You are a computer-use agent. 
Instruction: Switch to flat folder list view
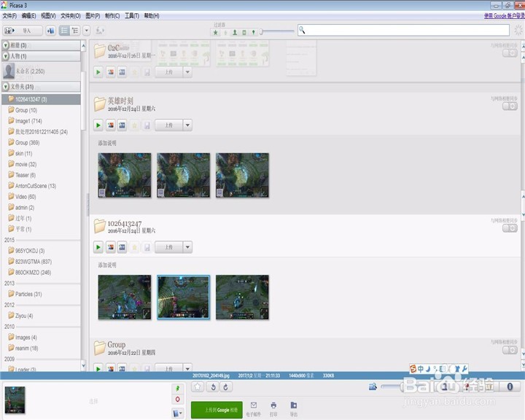tap(64, 31)
